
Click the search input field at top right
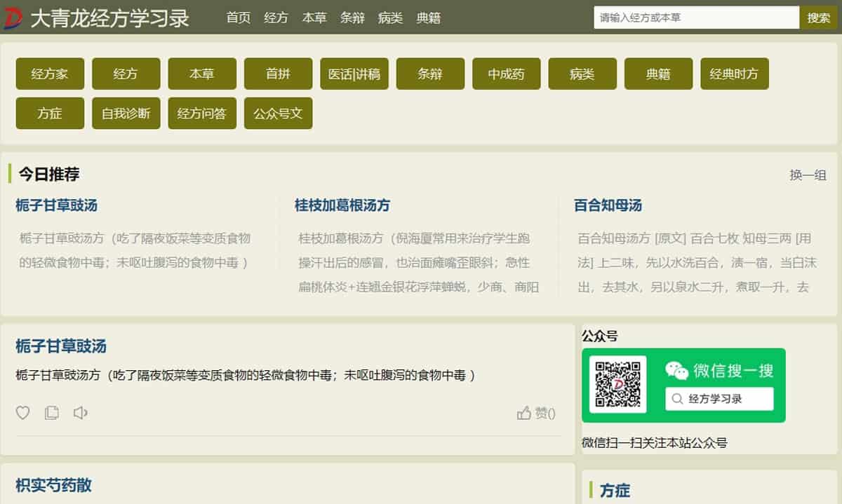point(695,16)
